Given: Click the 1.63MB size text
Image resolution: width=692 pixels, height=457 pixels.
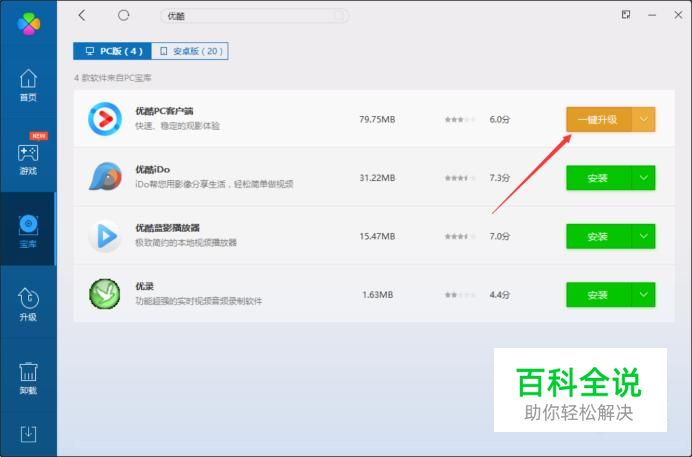Looking at the screenshot, I should coord(377,295).
